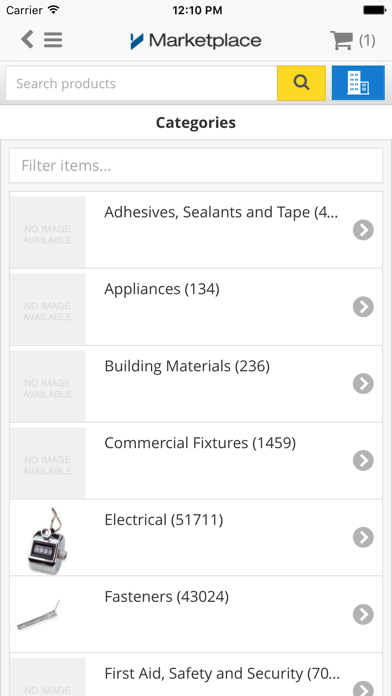Screen dimensions: 392x696
Task: Tap the Marketplace logo
Action: (x=196, y=41)
